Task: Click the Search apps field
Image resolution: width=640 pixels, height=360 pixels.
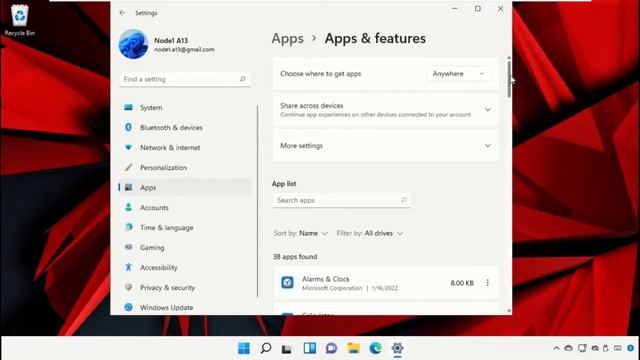Action: [x=342, y=200]
